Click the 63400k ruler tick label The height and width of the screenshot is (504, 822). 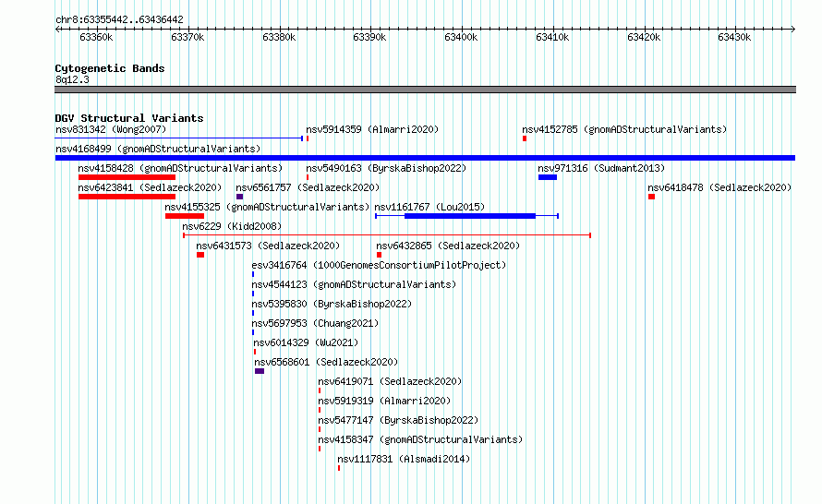click(x=461, y=37)
